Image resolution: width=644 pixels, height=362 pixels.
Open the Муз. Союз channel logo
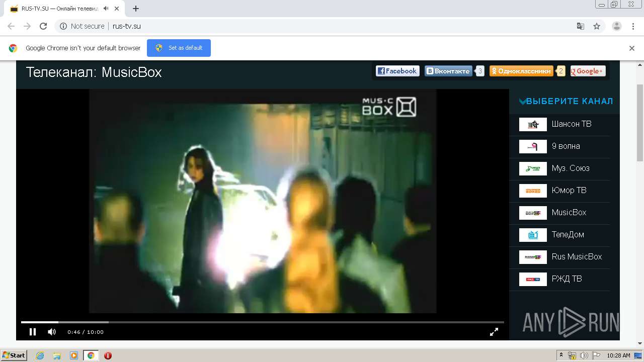[533, 168]
